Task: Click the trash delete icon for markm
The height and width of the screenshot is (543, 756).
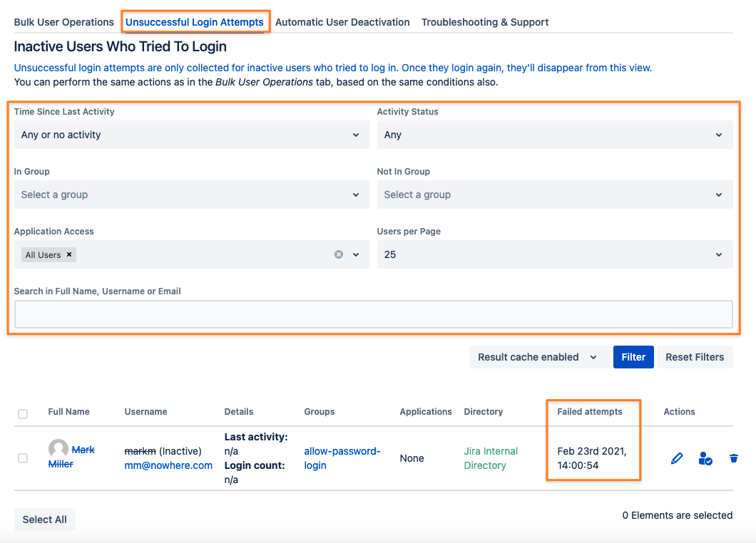Action: tap(733, 458)
